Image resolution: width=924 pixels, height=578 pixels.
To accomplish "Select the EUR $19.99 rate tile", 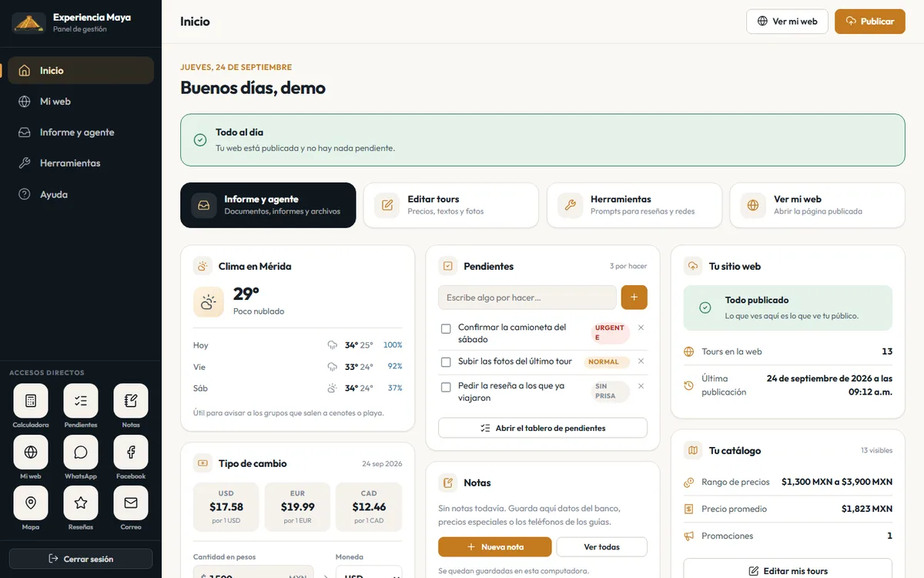I will (298, 507).
